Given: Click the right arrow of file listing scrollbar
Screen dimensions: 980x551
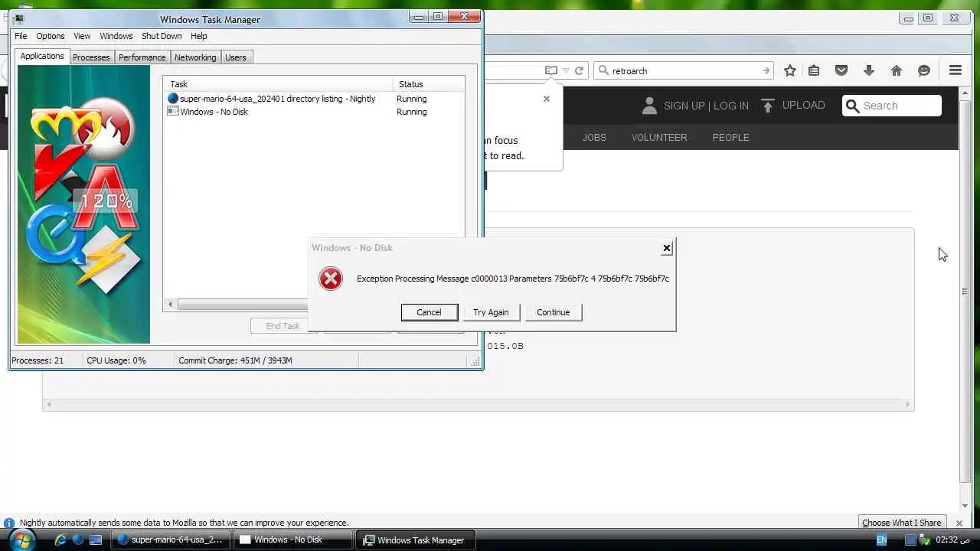Looking at the screenshot, I should (x=908, y=404).
